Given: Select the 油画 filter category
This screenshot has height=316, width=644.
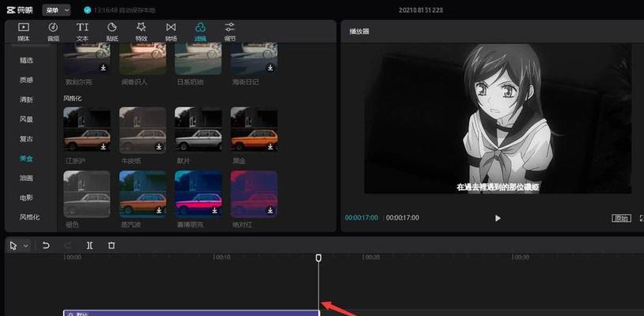Looking at the screenshot, I should (26, 178).
